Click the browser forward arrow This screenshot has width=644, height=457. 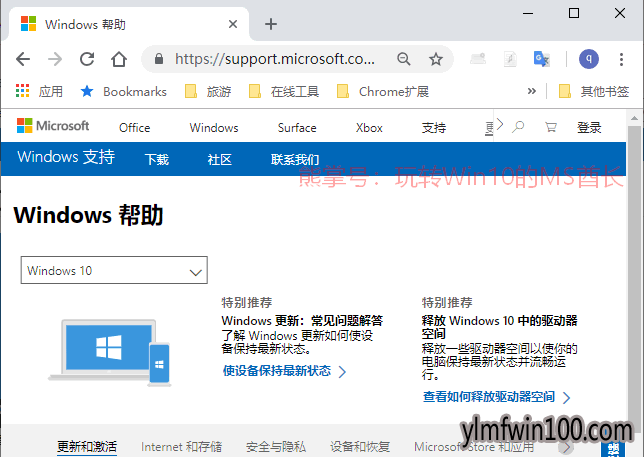(55, 60)
